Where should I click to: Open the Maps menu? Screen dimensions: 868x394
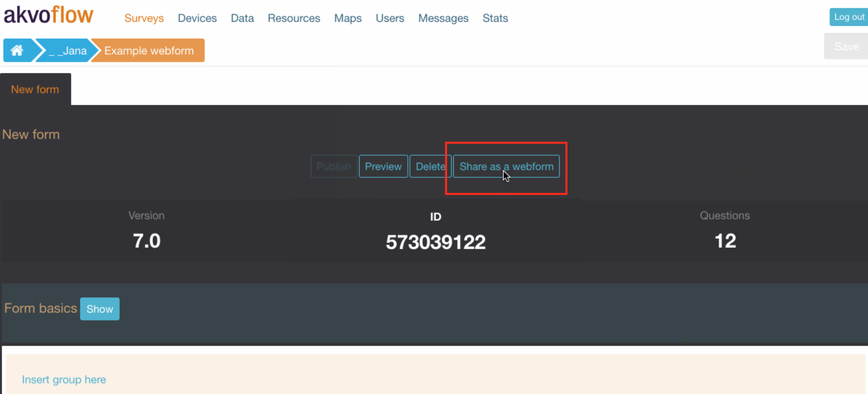[x=348, y=18]
